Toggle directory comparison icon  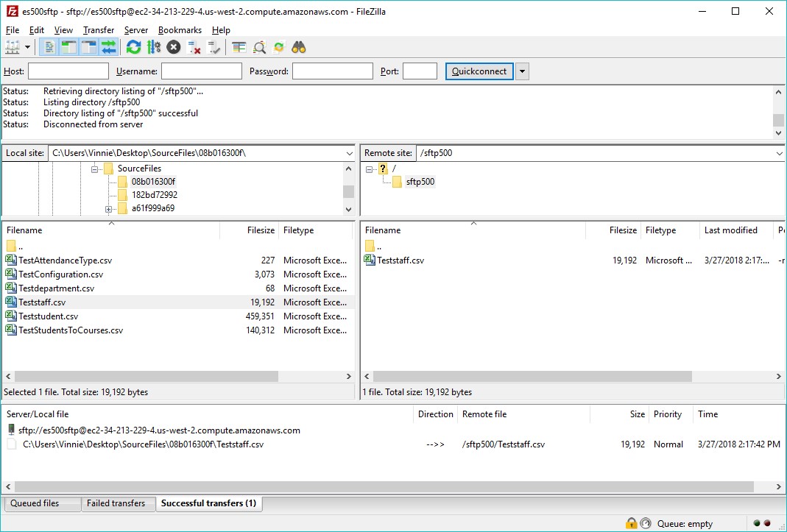tap(259, 48)
